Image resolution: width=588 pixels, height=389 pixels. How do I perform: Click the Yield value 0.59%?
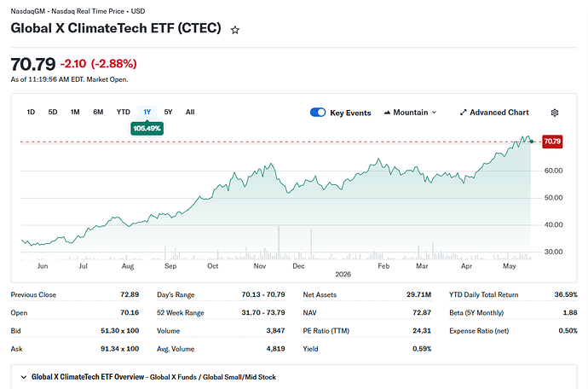422,348
